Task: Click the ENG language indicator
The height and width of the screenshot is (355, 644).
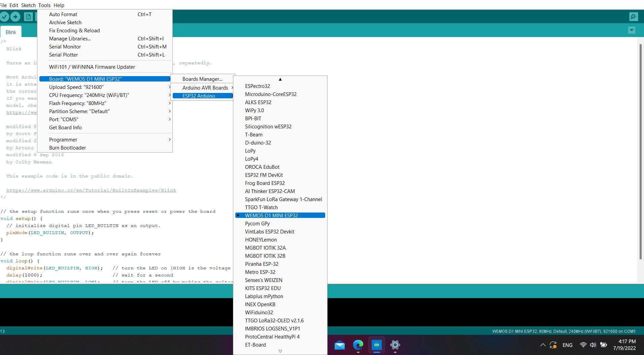Action: [568, 345]
